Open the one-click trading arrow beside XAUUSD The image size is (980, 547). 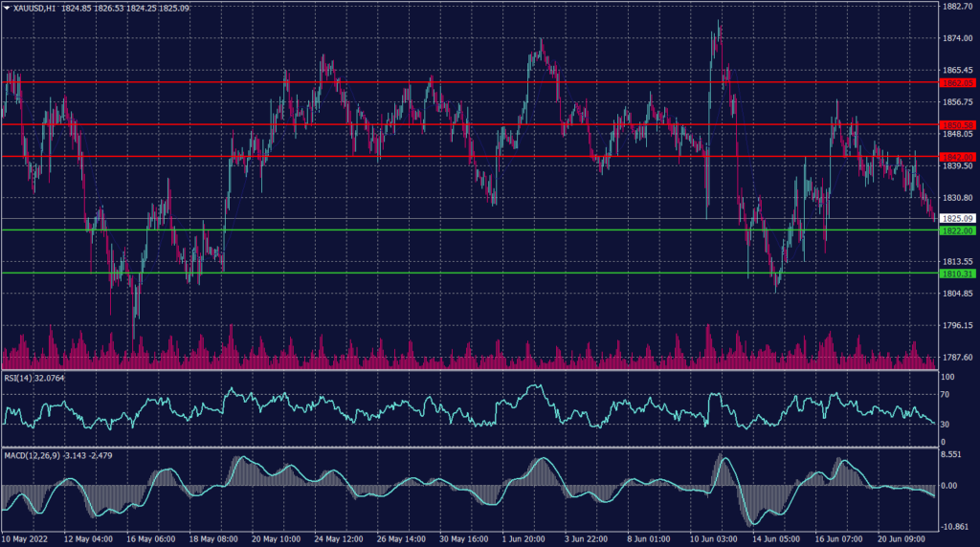coord(7,8)
